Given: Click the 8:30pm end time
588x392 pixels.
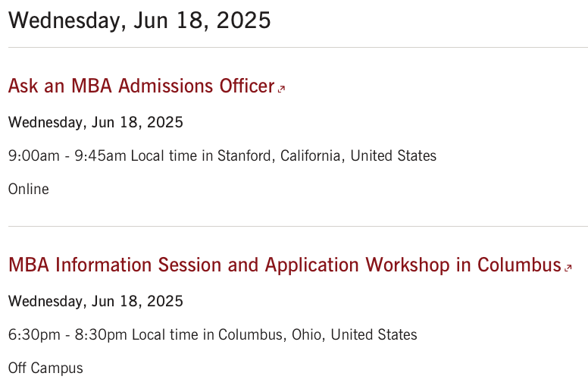Looking at the screenshot, I should pos(101,334).
